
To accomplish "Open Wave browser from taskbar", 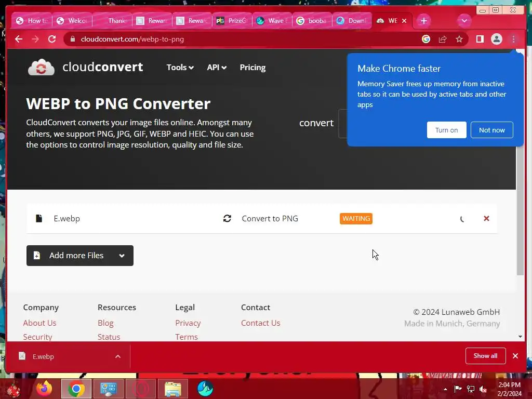I will (205, 389).
